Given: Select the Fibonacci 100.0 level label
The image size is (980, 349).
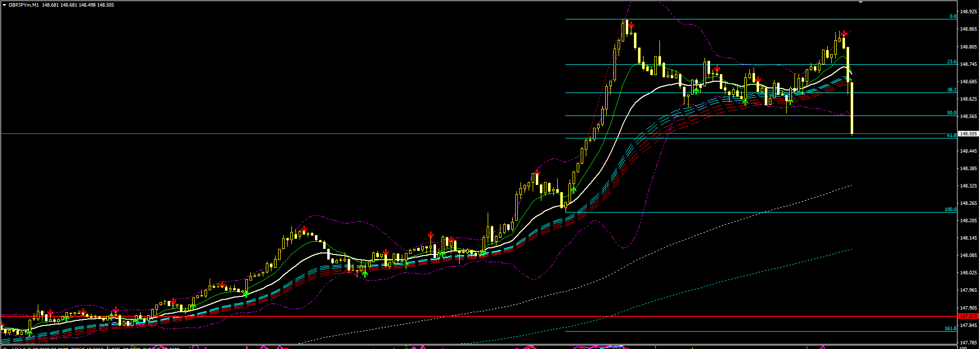Looking at the screenshot, I should 950,210.
